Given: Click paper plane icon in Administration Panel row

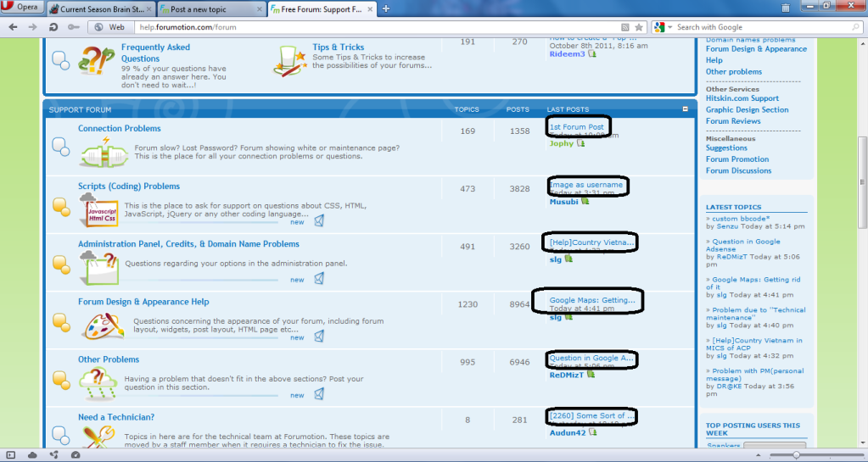Looking at the screenshot, I should [x=319, y=278].
